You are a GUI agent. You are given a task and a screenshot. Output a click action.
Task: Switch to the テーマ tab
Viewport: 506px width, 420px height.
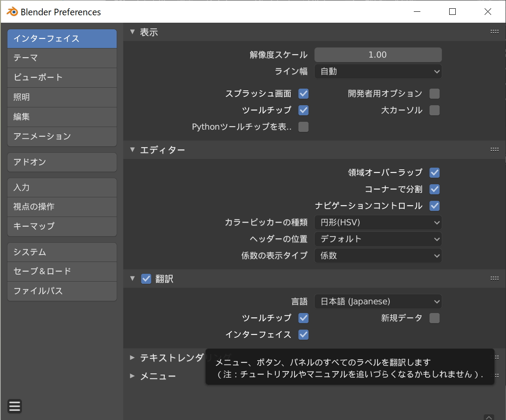coord(62,58)
